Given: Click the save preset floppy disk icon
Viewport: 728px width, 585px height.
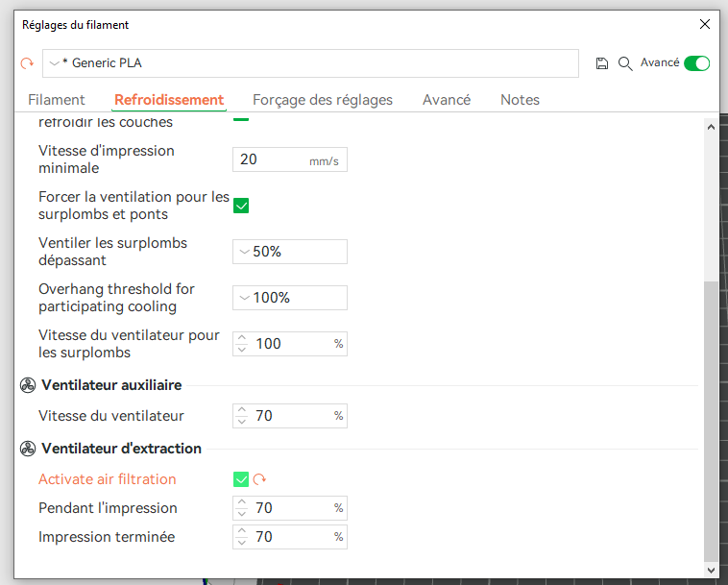Looking at the screenshot, I should [x=602, y=63].
